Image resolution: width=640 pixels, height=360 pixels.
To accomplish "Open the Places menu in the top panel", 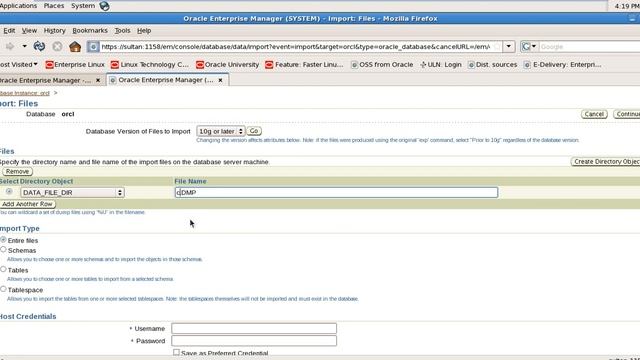I will pyautogui.click(x=54, y=6).
